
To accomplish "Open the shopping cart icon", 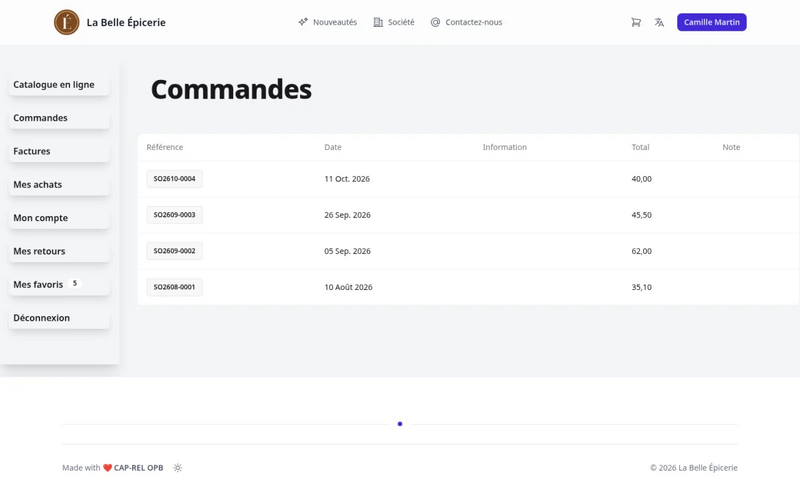I will [x=636, y=22].
